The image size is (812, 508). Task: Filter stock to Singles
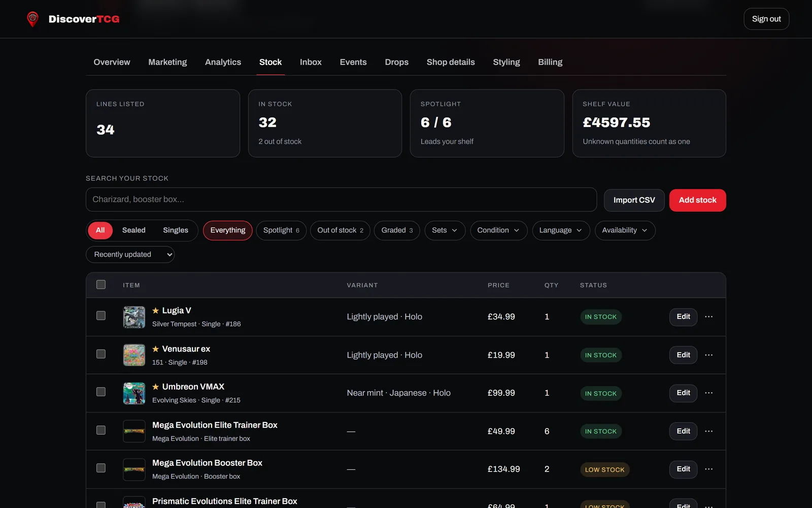click(176, 230)
